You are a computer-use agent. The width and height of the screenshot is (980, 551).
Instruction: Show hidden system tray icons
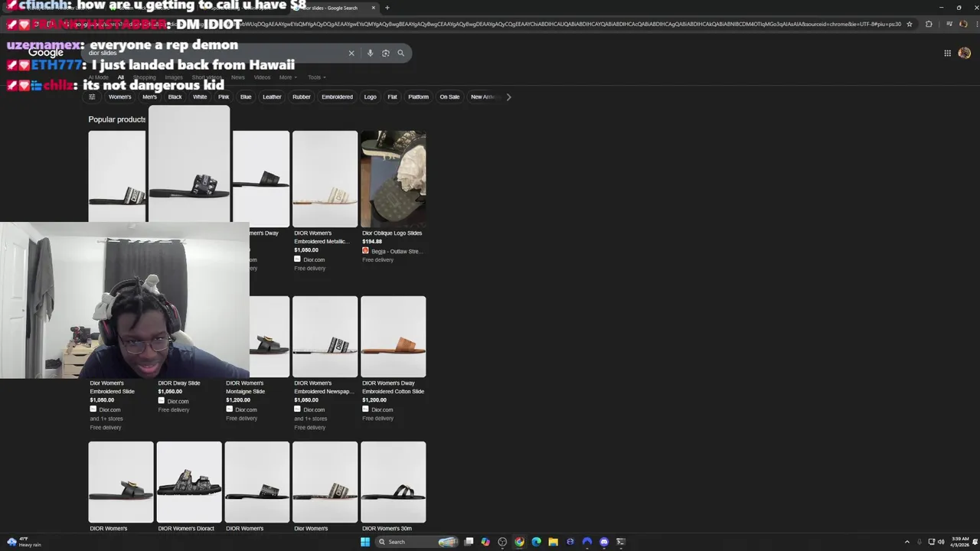point(907,542)
